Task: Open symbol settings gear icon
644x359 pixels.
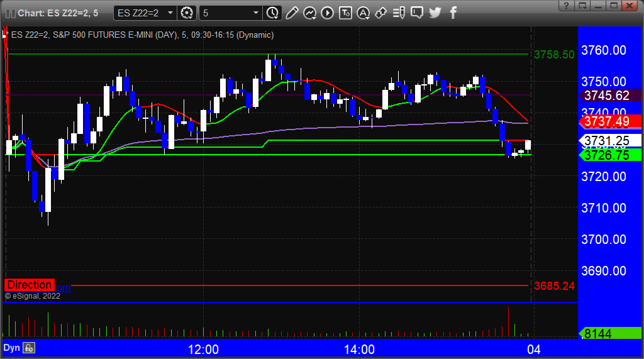Action: point(187,13)
